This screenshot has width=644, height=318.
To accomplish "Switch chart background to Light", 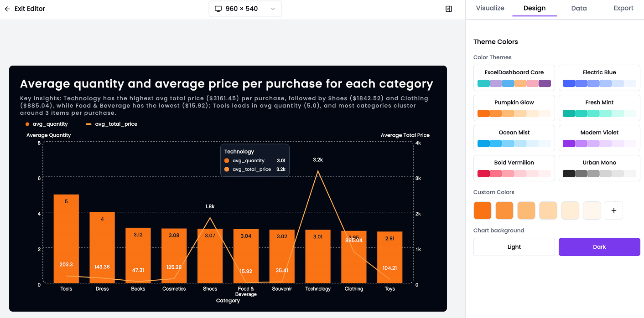I will click(514, 246).
